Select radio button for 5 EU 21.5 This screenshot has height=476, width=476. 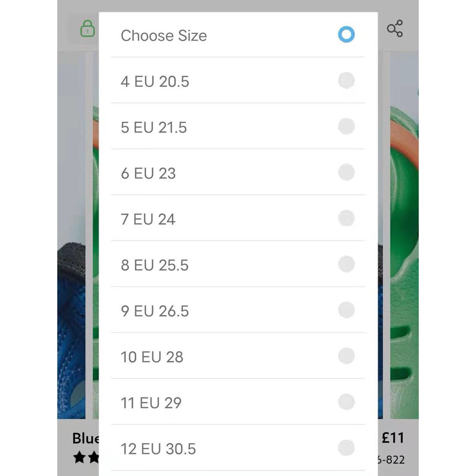(x=346, y=126)
